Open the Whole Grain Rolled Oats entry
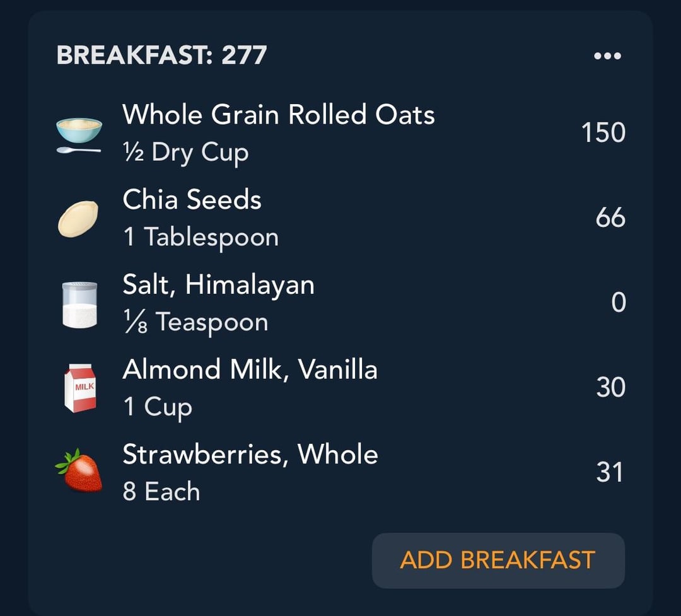The width and height of the screenshot is (681, 616). [x=341, y=132]
